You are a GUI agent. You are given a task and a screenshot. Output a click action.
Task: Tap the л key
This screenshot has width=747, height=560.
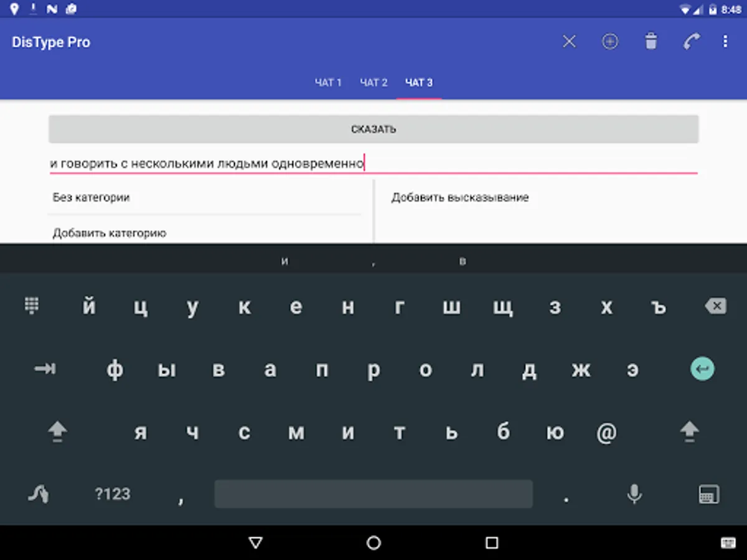pos(477,370)
